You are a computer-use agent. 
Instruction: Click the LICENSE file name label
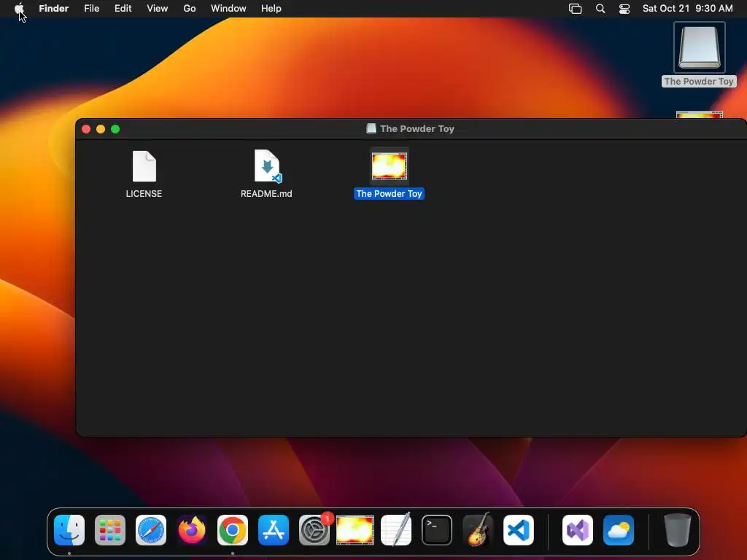tap(144, 194)
